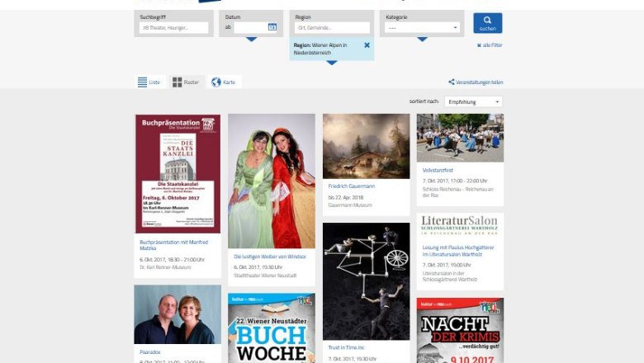Click the Literatursalon in der Schlossgärtnerei venue text

(450, 276)
